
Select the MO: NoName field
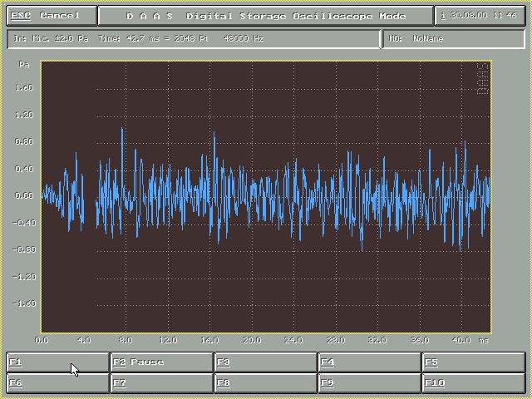[453, 38]
